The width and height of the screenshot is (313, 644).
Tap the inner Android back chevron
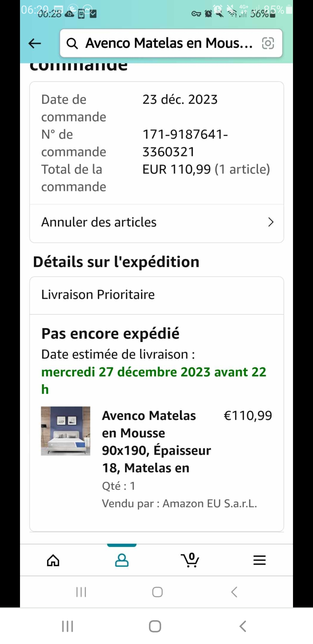tap(234, 592)
